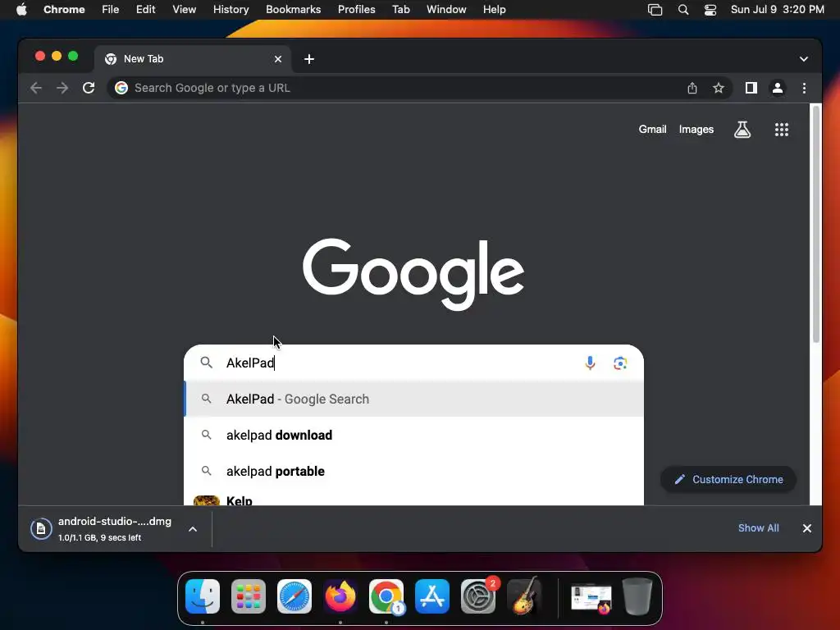Open the Apple menu

(x=21, y=10)
